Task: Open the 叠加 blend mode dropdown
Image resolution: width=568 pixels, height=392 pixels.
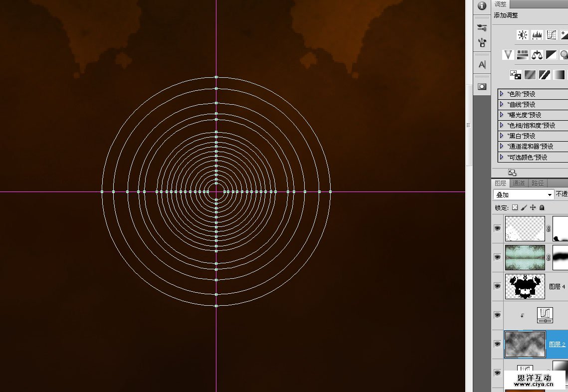Action: (524, 195)
